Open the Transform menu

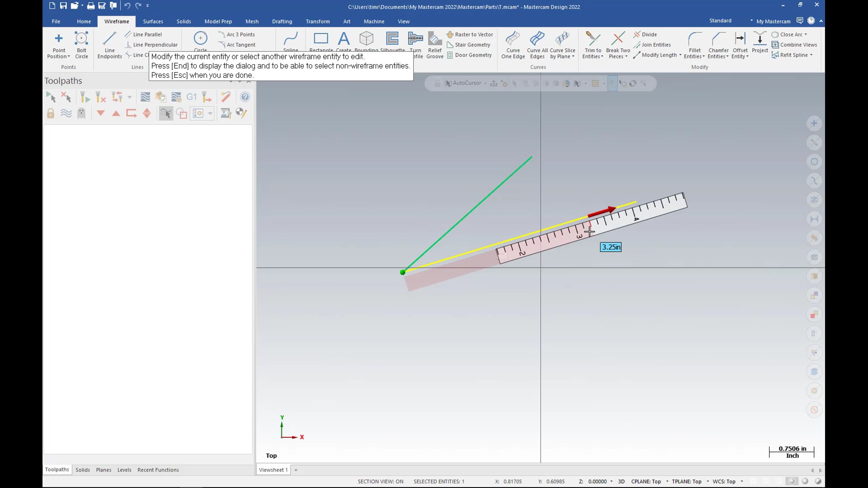(x=318, y=21)
